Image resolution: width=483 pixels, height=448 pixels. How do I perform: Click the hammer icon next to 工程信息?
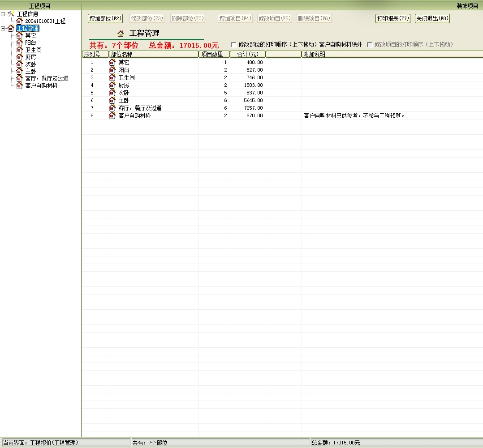coord(11,14)
